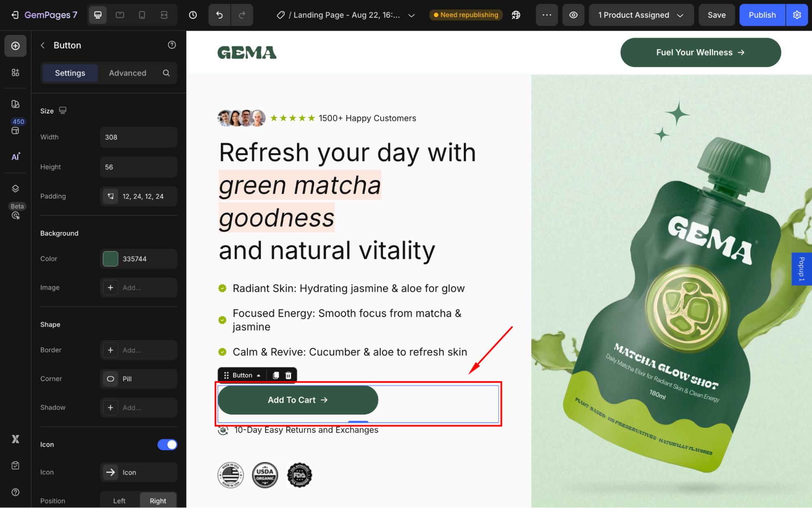The width and height of the screenshot is (812, 508).
Task: Click the redo arrow icon
Action: (x=242, y=15)
